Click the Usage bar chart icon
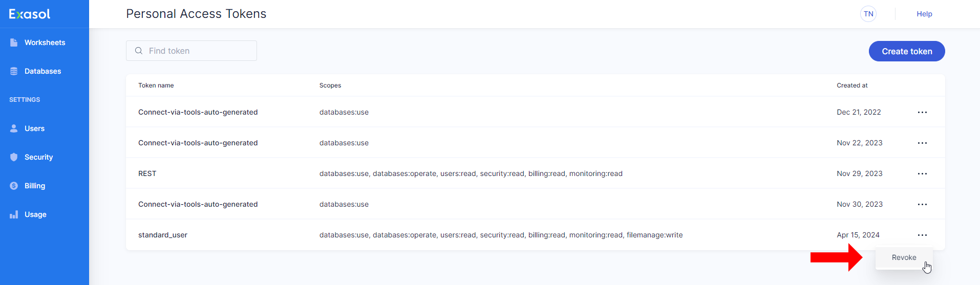 14,214
